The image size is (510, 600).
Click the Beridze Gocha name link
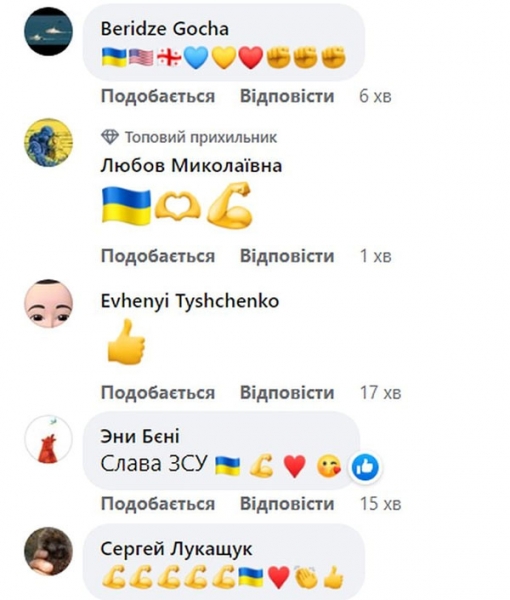click(165, 29)
